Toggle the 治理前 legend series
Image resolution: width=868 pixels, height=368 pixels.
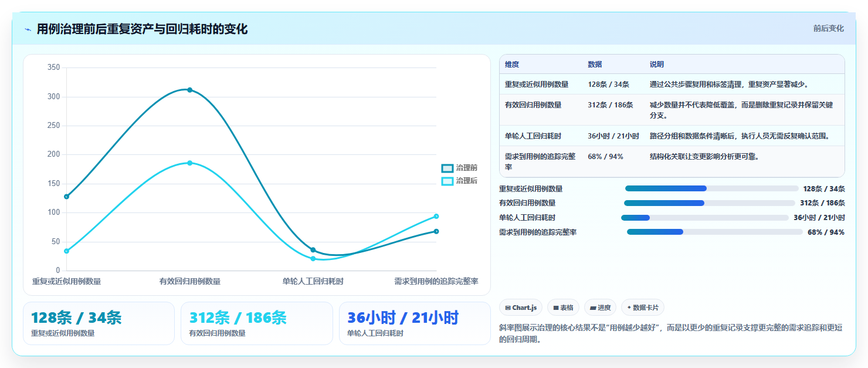[459, 168]
